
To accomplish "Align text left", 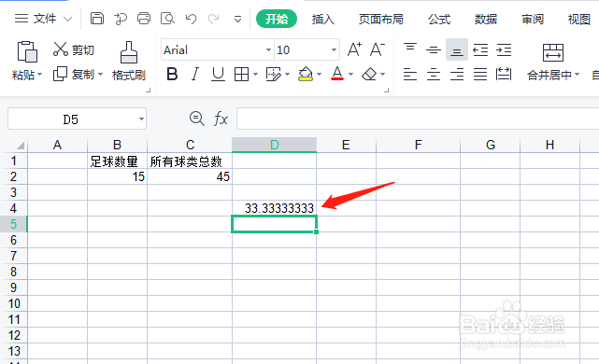I will coord(410,74).
